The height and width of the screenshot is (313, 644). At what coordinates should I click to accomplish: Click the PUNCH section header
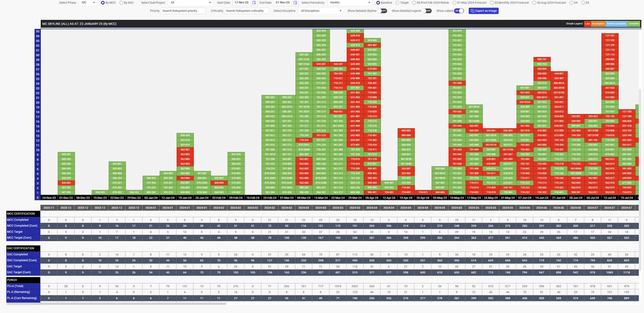[23, 280]
